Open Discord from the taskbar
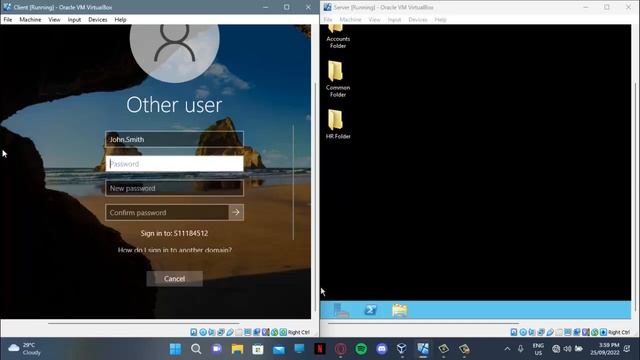 coord(382,349)
